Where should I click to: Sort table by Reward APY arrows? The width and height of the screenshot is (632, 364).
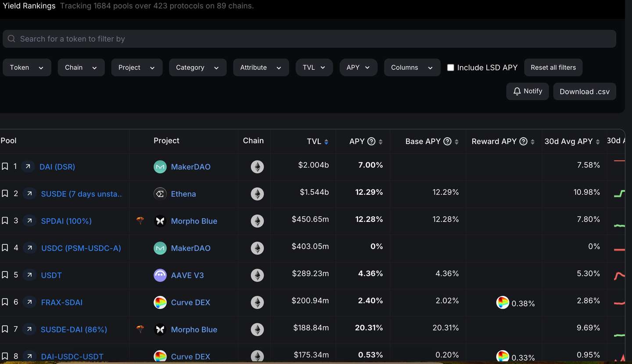(x=532, y=142)
